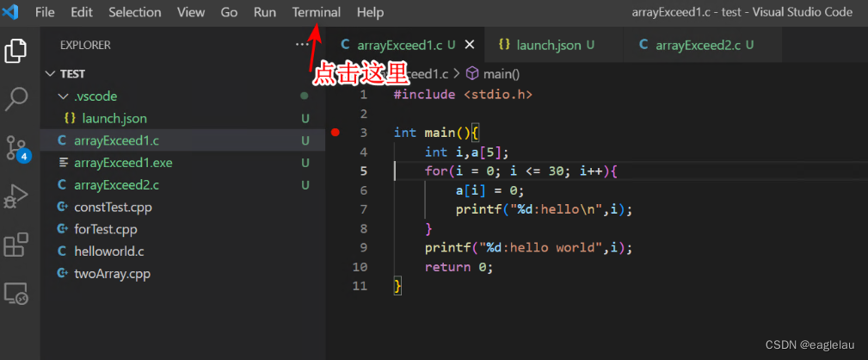Viewport: 868px width, 360px height.
Task: Open the Help menu
Action: tap(370, 12)
